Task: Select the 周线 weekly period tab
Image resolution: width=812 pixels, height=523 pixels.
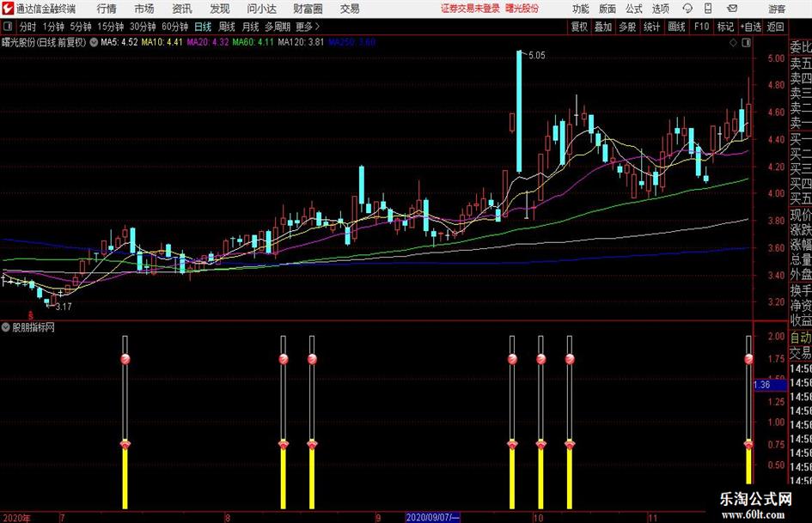Action: click(227, 27)
